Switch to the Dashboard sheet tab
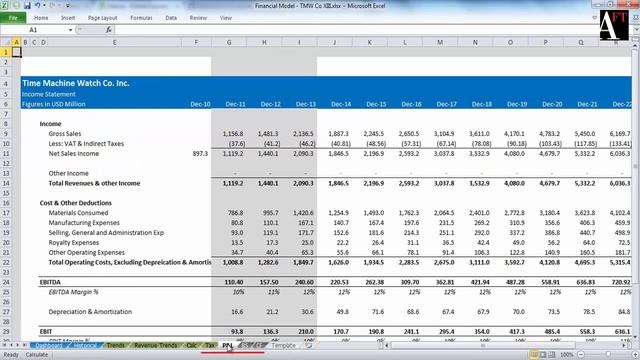Image resolution: width=640 pixels, height=360 pixels. (x=49, y=346)
